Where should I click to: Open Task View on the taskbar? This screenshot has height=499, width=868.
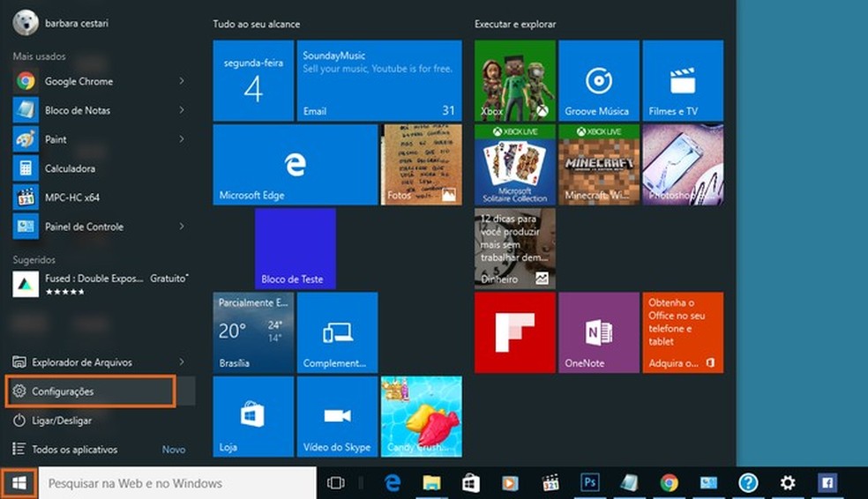(x=335, y=483)
